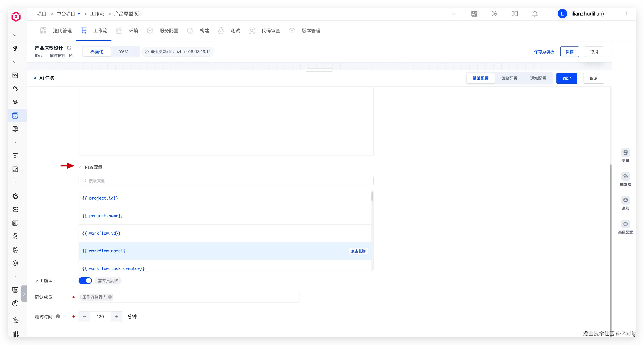Screen dimensions: 644x345
Task: Open notifications bell icon
Action: click(x=534, y=14)
